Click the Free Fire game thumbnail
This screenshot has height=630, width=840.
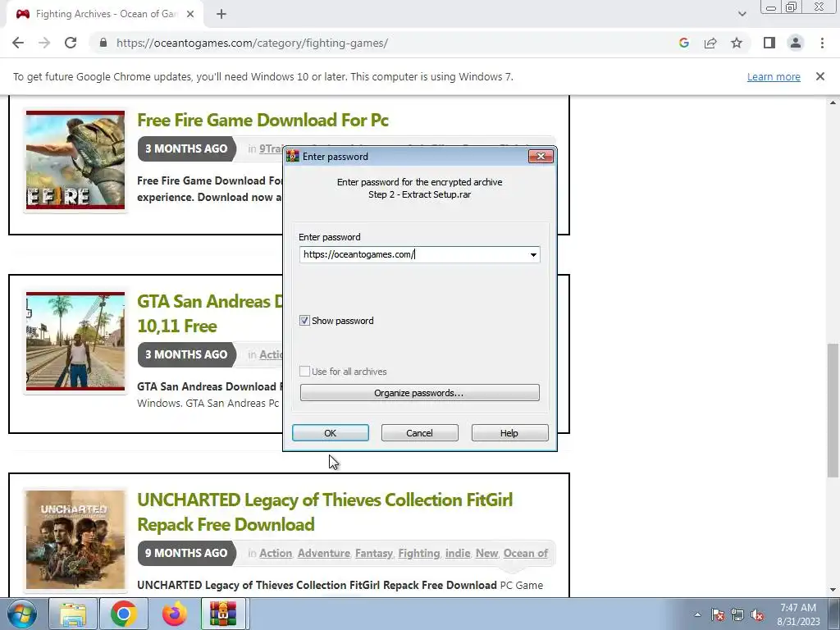(x=75, y=160)
